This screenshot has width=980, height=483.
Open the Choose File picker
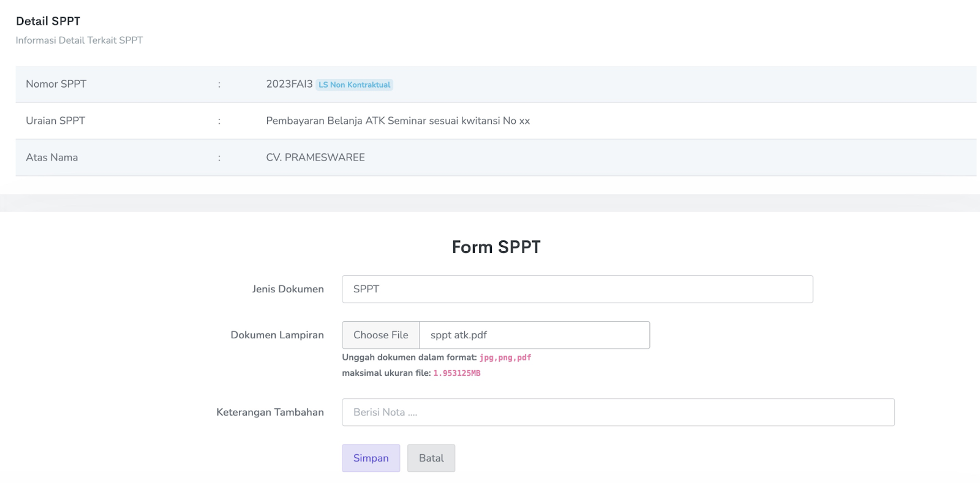(380, 335)
